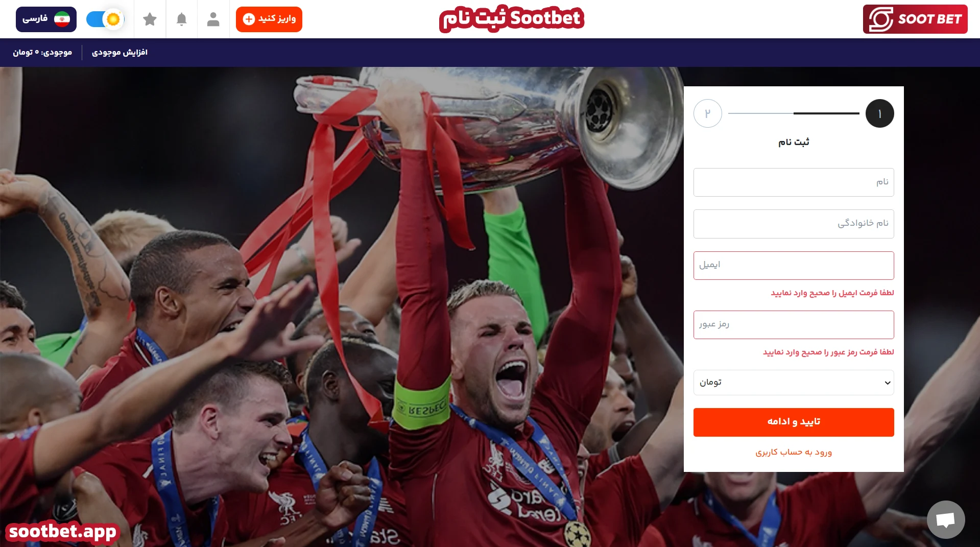Image resolution: width=980 pixels, height=547 pixels.
Task: Select registration step ۲ circle
Action: pos(708,113)
